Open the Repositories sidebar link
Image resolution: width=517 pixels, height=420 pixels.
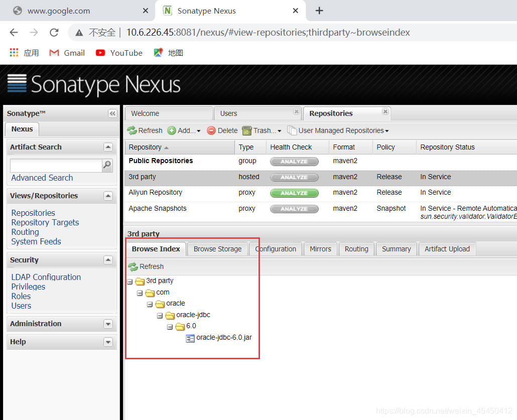[x=33, y=213]
